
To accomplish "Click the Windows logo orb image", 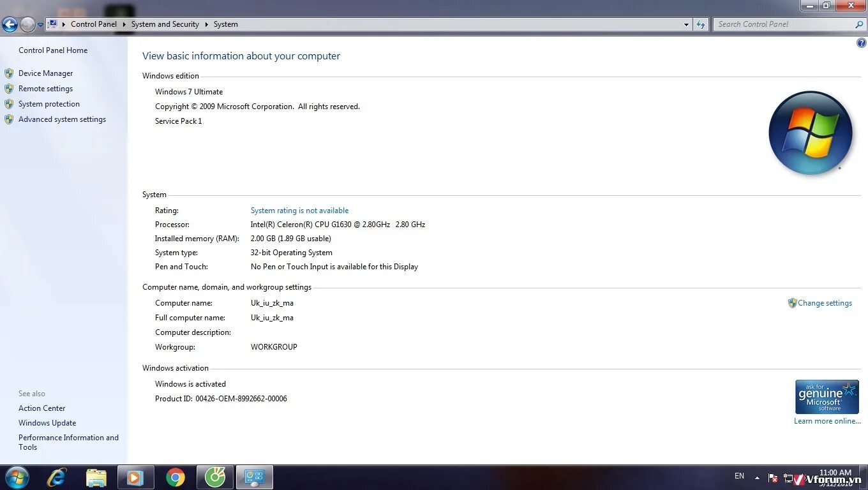I will (x=811, y=133).
